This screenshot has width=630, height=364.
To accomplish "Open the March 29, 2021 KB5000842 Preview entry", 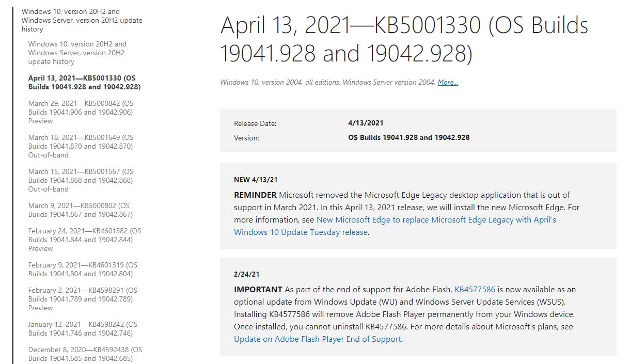I will click(81, 112).
